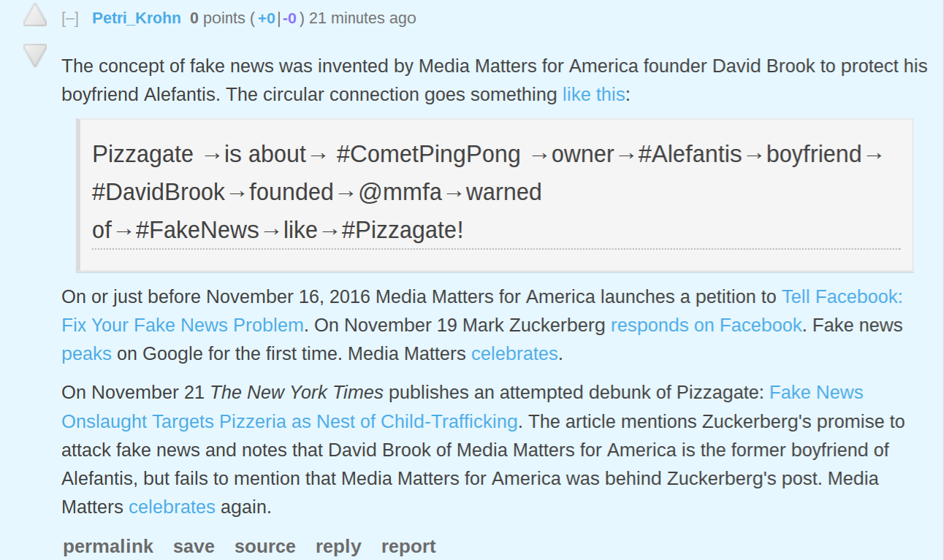Reply to Petri_Krohn's comment
Viewport: 944px width, 560px height.
(338, 546)
